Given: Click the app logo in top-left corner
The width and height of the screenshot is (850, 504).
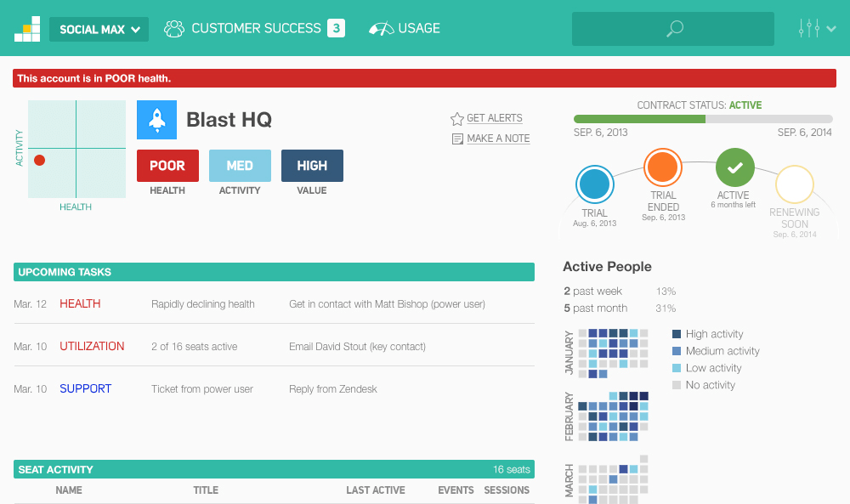Looking at the screenshot, I should 27,29.
